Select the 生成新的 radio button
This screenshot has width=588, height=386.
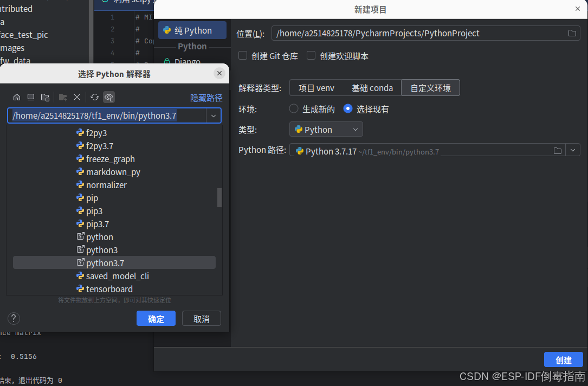point(293,108)
